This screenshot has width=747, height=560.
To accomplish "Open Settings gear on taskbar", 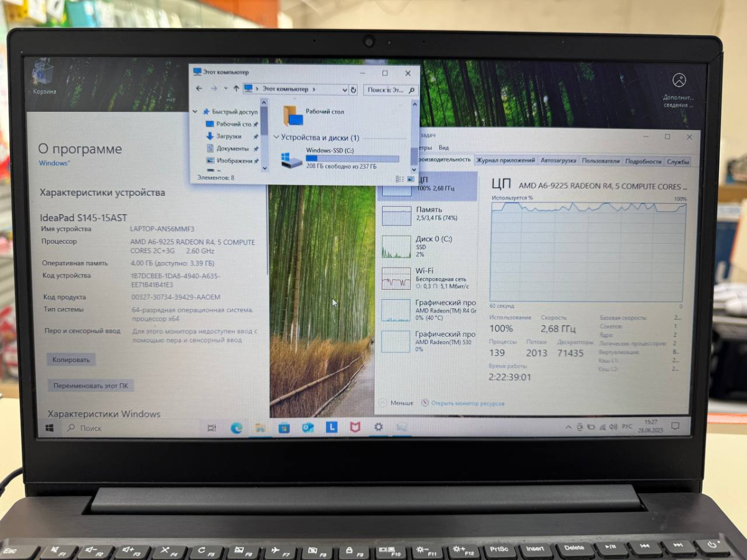I will [x=378, y=427].
